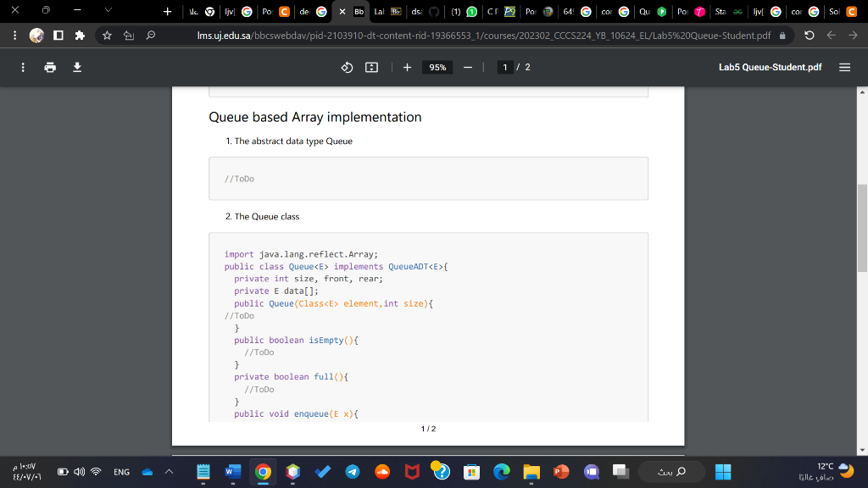Open Task View on taskbar

(620, 472)
